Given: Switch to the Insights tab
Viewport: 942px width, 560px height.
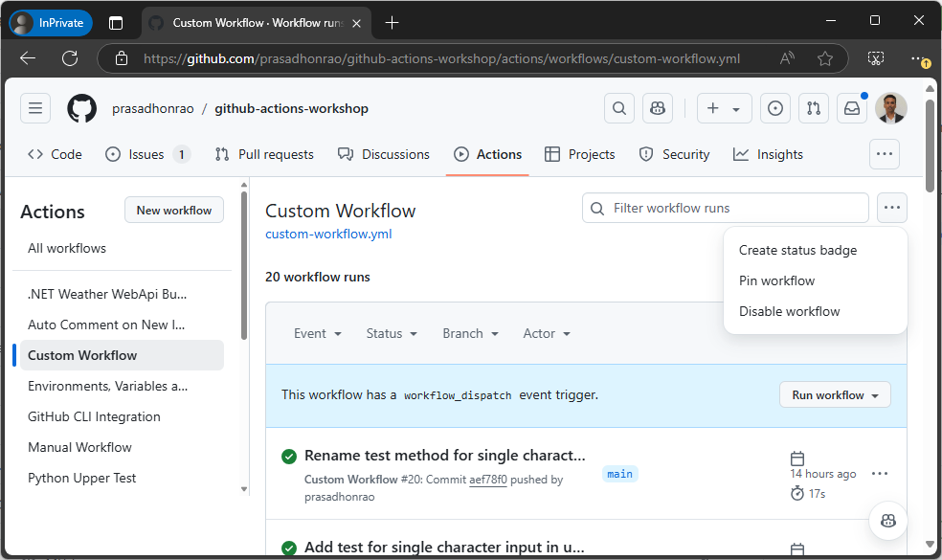Looking at the screenshot, I should point(768,154).
